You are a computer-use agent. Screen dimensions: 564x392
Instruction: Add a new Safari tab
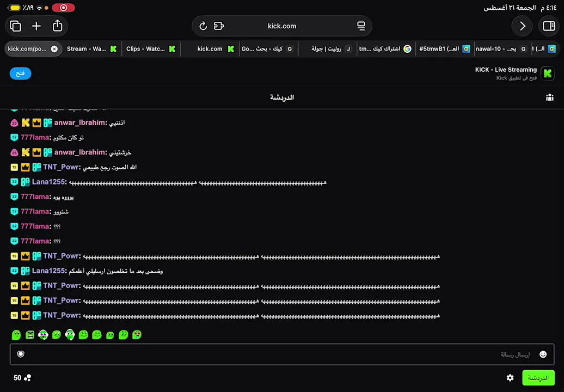tap(36, 26)
